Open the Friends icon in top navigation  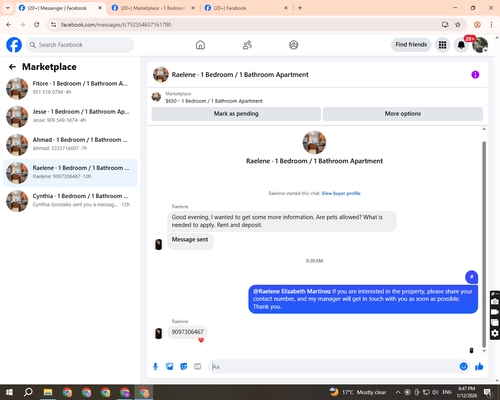(x=247, y=45)
